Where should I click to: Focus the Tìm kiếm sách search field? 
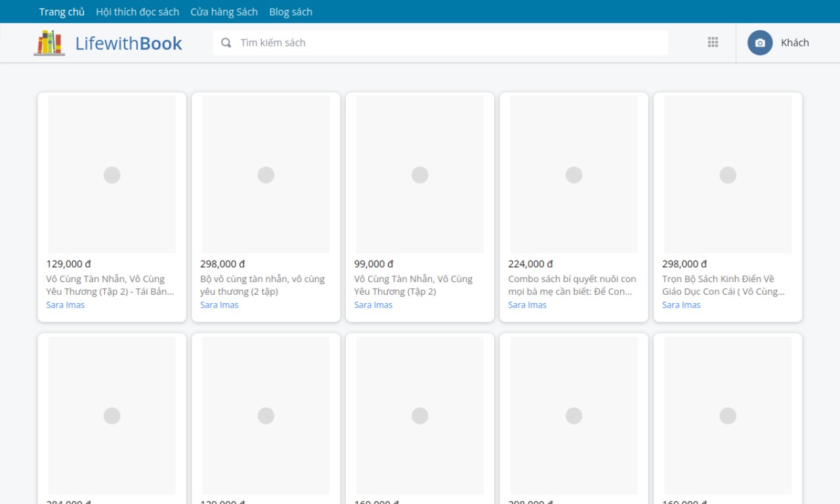[440, 43]
